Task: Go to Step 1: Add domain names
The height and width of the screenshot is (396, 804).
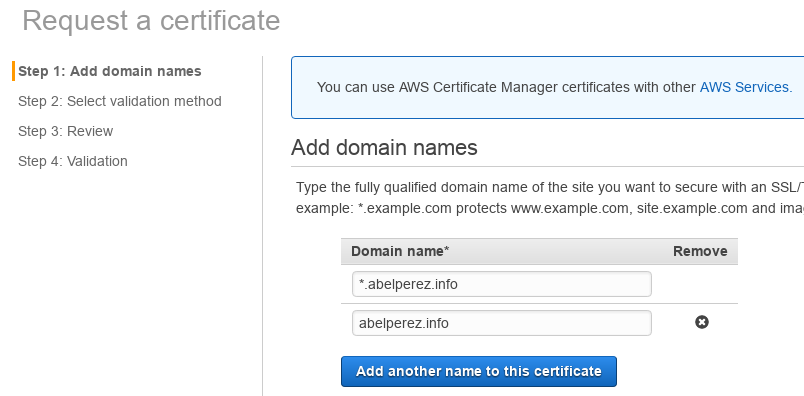Action: point(110,71)
